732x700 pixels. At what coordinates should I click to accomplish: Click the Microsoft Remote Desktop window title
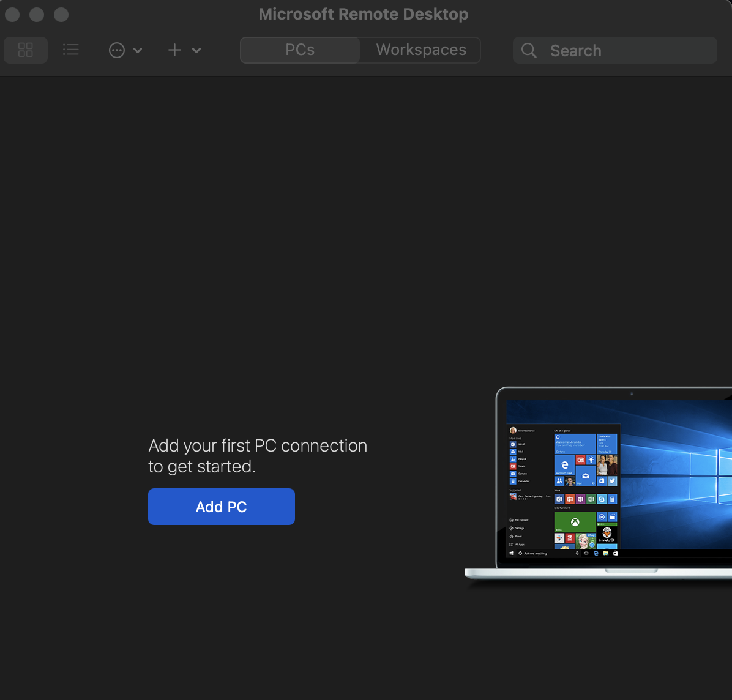[364, 14]
